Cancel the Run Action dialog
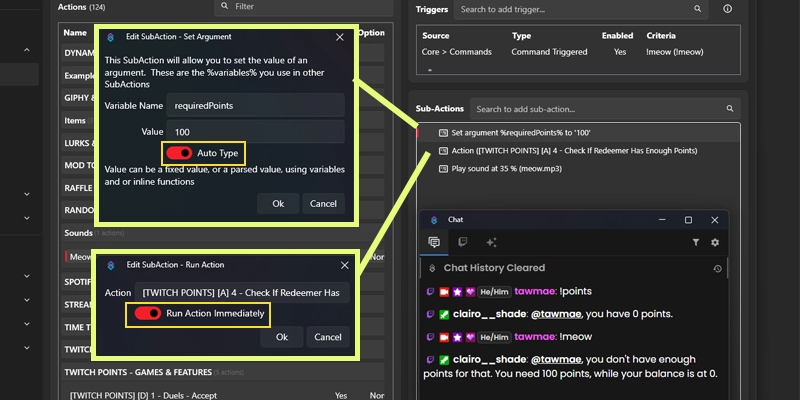800x400 pixels. coord(328,337)
